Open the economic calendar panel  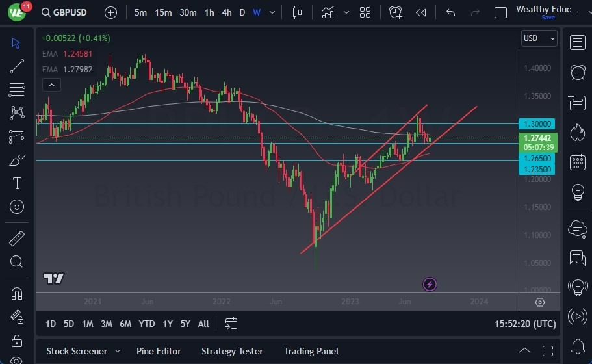(578, 162)
